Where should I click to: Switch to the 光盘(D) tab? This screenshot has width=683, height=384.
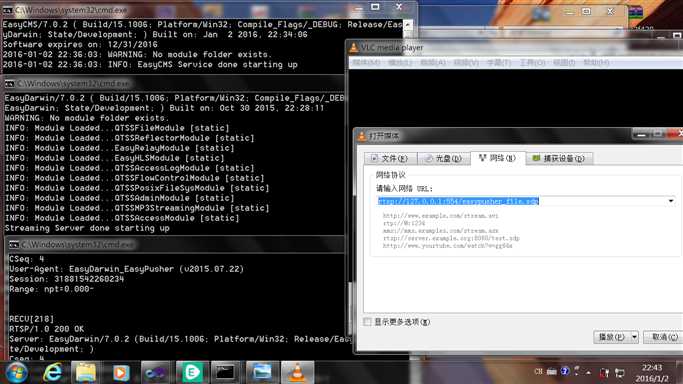click(444, 158)
